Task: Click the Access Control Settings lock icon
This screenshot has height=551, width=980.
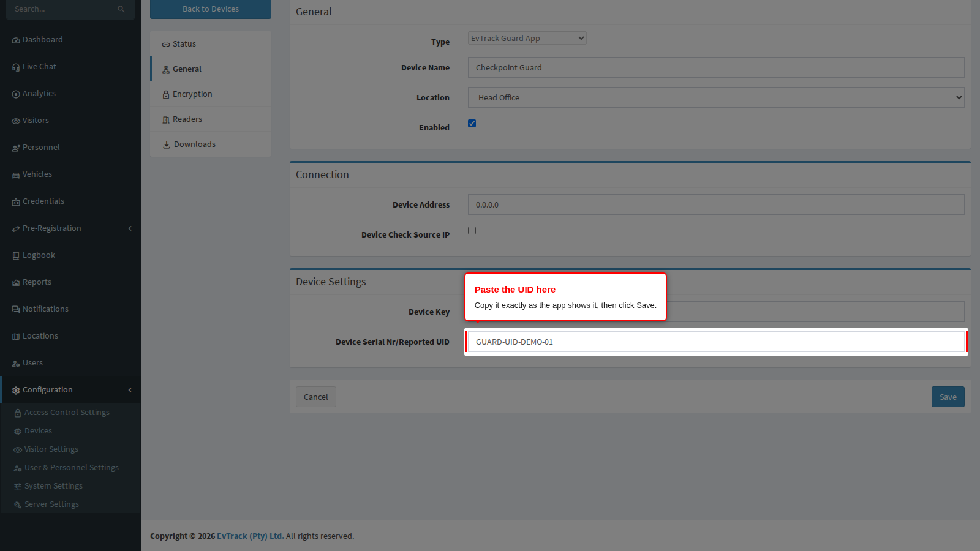Action: [18, 413]
